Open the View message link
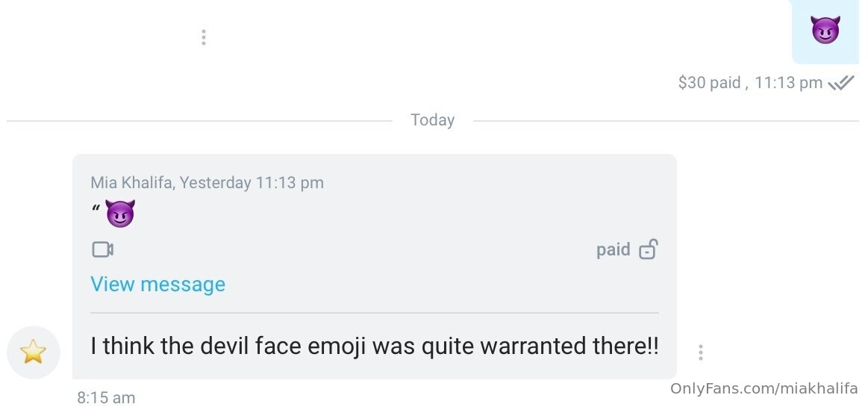868x407 pixels. 157,284
